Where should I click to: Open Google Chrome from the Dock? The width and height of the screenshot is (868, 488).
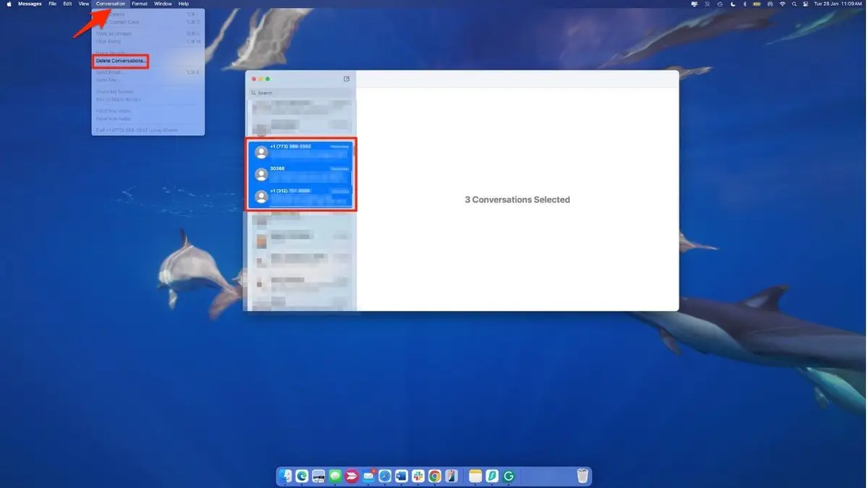[435, 476]
